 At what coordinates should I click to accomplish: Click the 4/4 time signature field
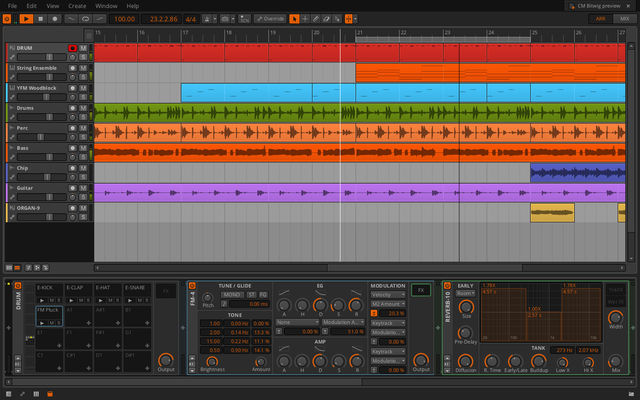(191, 19)
